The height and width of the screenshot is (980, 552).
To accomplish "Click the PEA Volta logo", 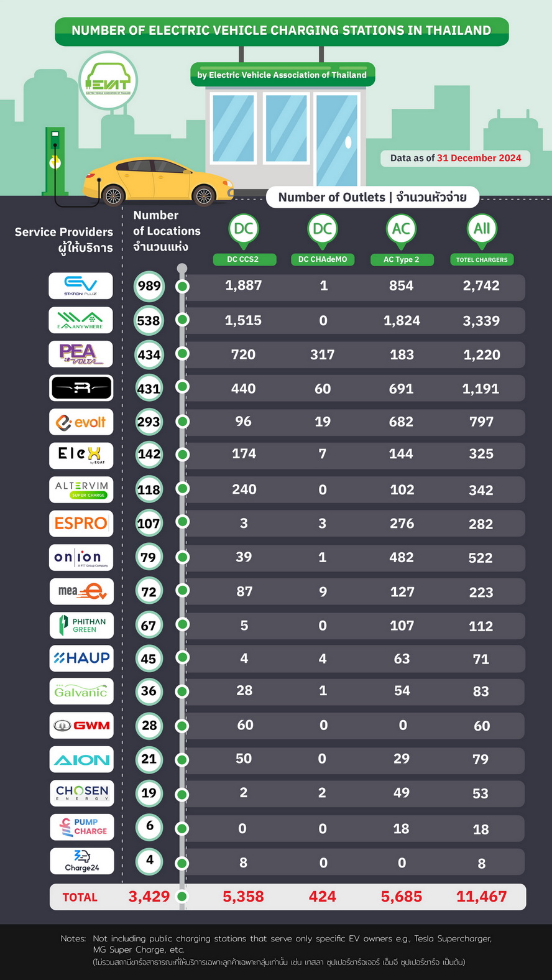I will [x=81, y=354].
